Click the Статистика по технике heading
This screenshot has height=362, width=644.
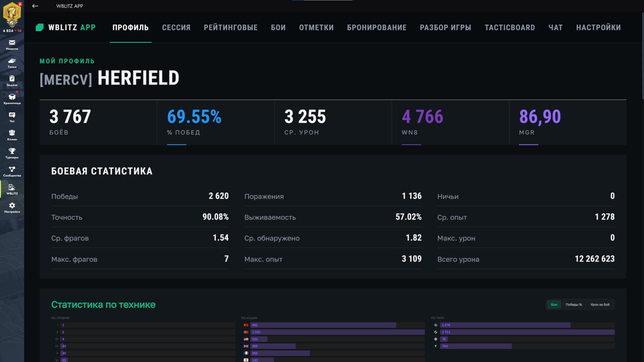103,305
